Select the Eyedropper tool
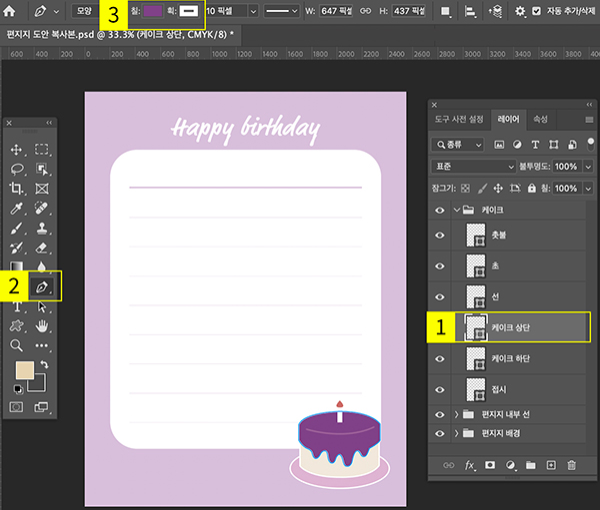This screenshot has height=510, width=600. [17, 209]
